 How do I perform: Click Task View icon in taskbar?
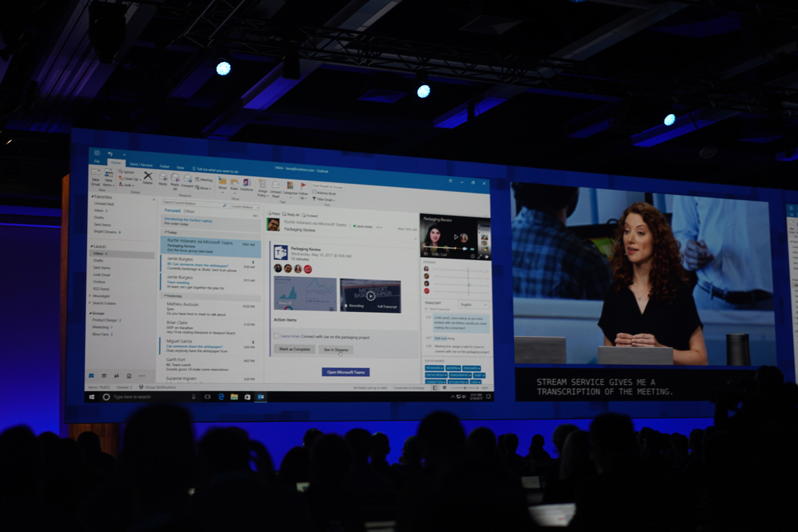click(207, 397)
